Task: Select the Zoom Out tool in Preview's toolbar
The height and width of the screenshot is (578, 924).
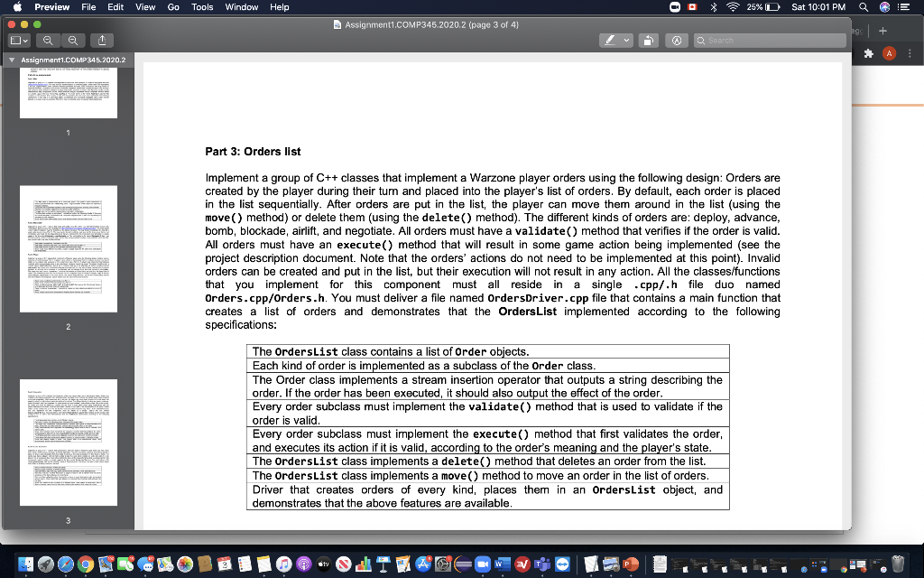Action: coord(48,40)
